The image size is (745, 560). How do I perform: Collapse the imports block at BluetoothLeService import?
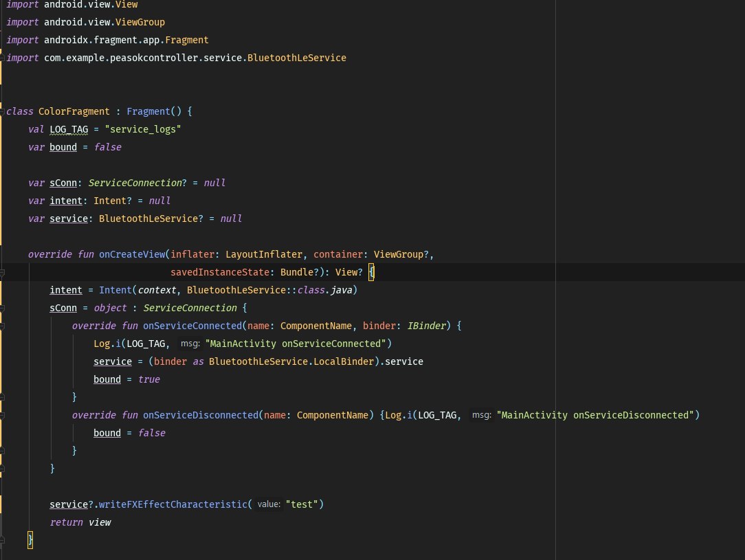[2, 58]
